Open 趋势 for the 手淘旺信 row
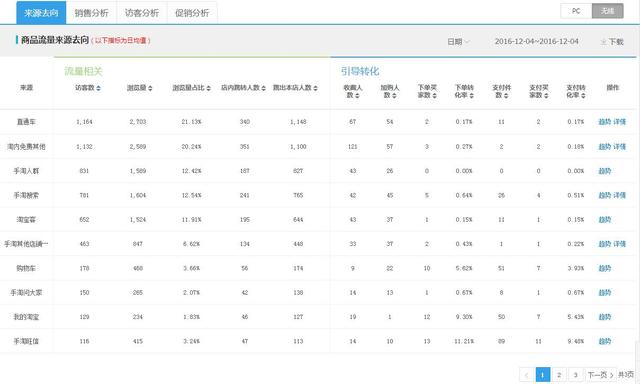 (604, 341)
